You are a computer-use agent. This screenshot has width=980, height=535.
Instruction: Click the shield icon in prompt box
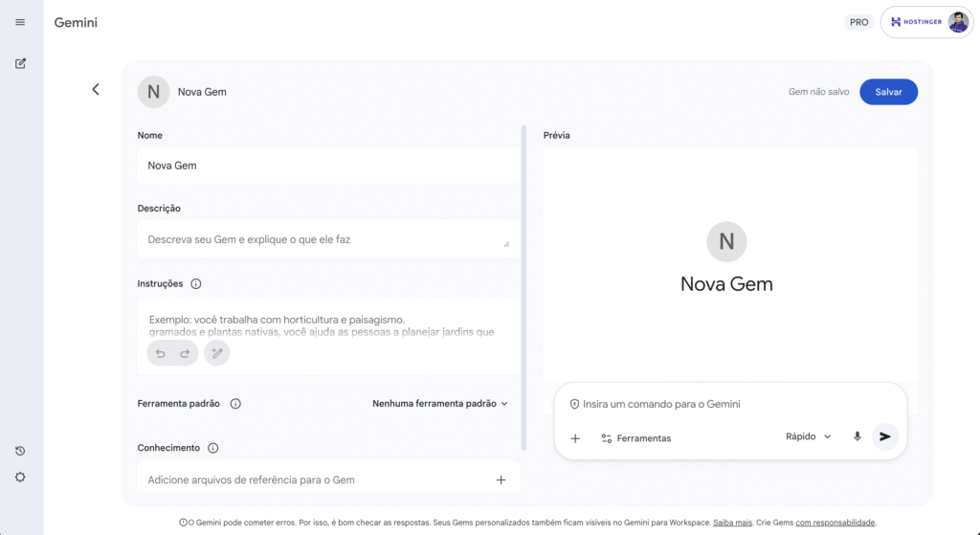click(574, 405)
